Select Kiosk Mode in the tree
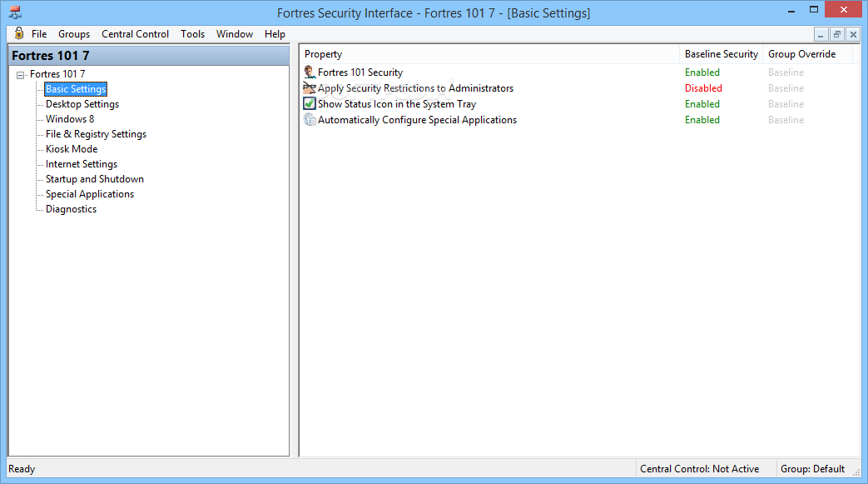 (72, 148)
